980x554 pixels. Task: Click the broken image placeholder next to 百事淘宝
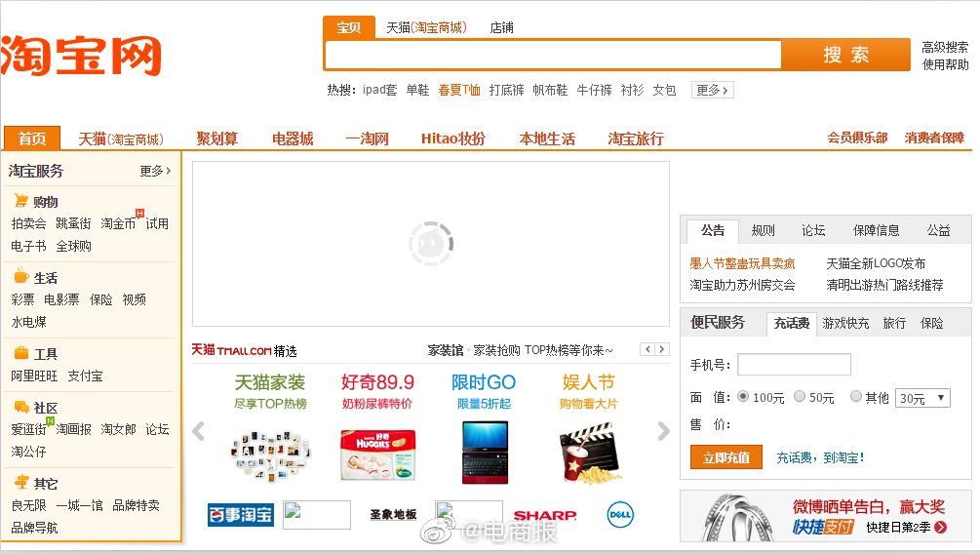click(317, 515)
